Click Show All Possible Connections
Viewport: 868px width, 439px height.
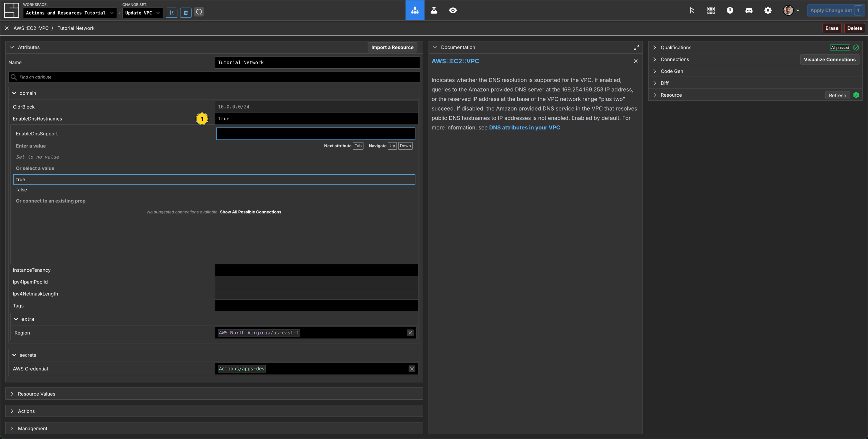coord(250,212)
